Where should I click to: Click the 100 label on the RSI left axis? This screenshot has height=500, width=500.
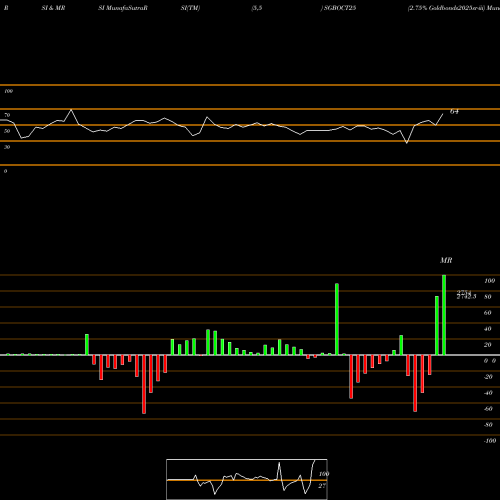click(8, 91)
